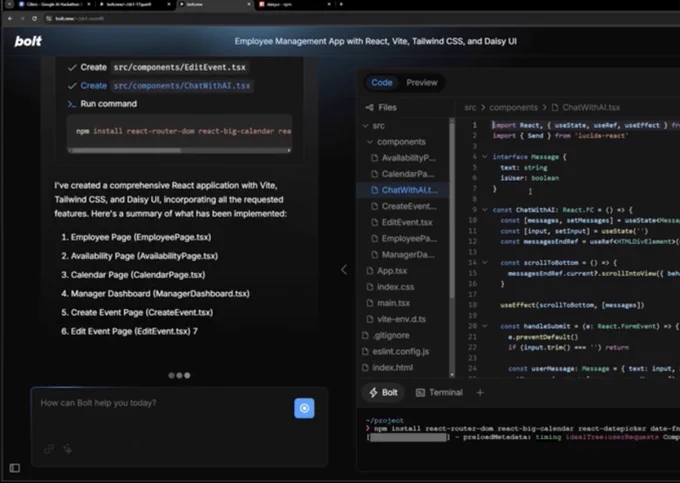Focus the 'How can Bolt help you today?' input
This screenshot has height=483, width=680.
pos(165,403)
